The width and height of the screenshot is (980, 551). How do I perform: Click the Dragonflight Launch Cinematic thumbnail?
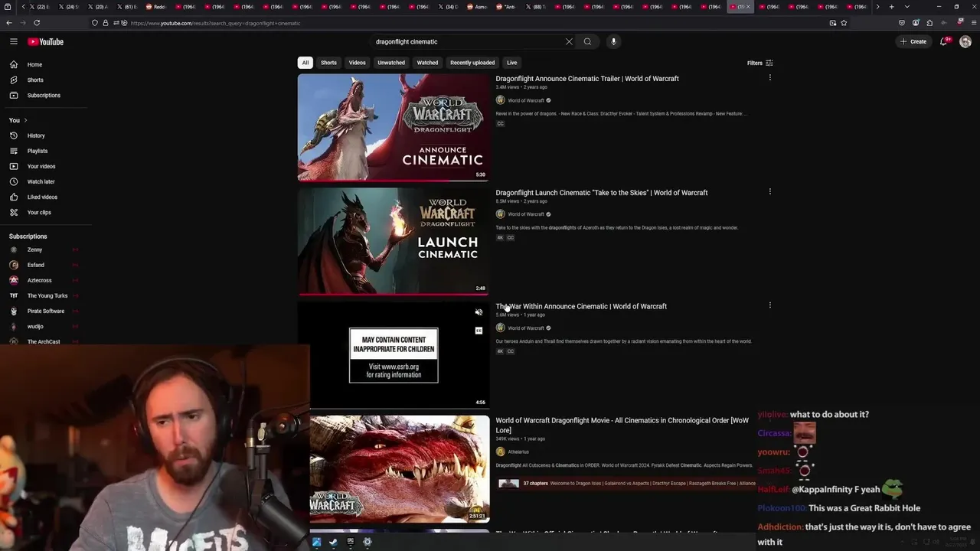click(394, 241)
